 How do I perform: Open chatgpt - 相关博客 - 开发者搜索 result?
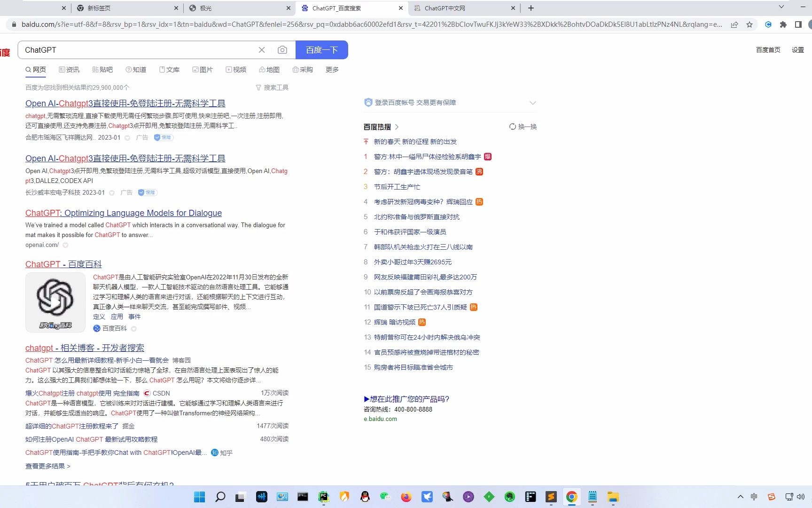click(85, 348)
